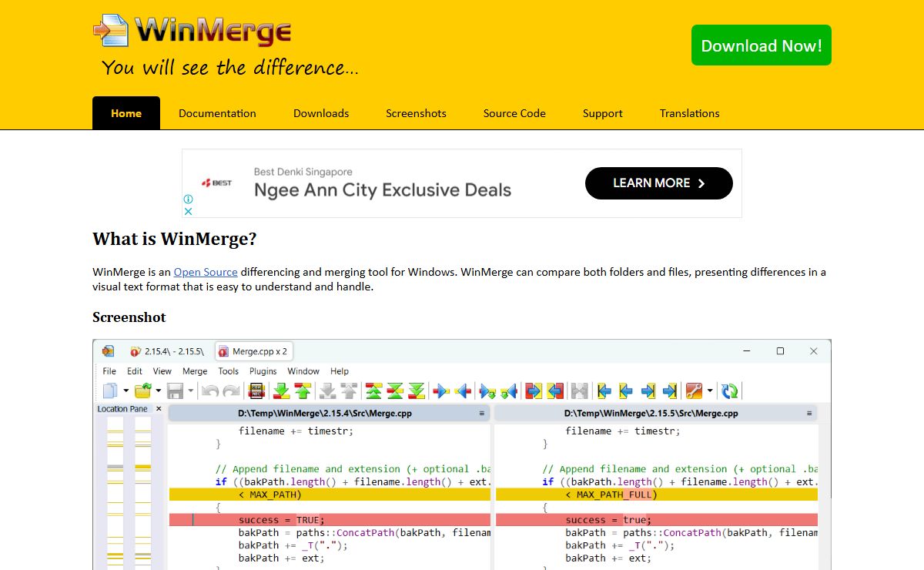Image resolution: width=924 pixels, height=570 pixels.
Task: Click the New document toolbar icon
Action: pos(110,391)
